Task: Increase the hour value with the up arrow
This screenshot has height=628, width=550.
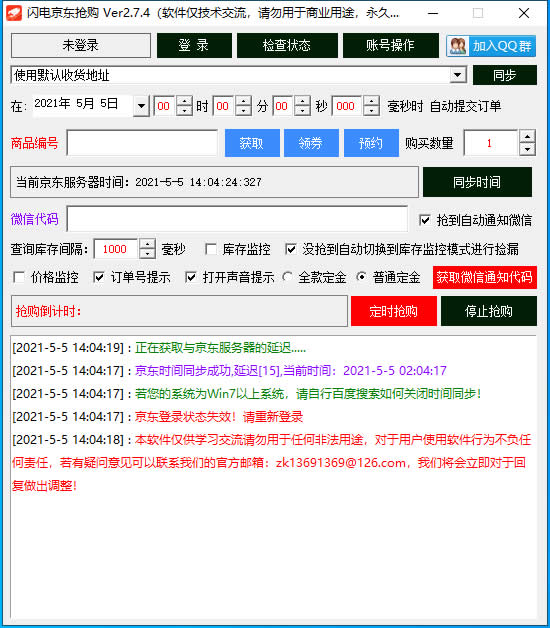Action: click(184, 101)
